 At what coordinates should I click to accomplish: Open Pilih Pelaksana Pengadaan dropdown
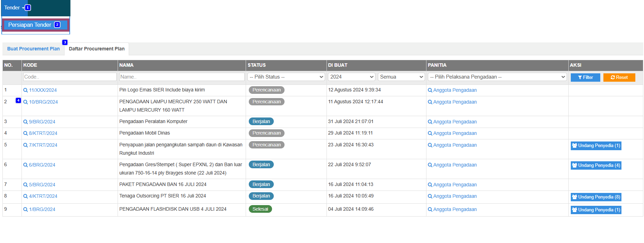pos(497,77)
